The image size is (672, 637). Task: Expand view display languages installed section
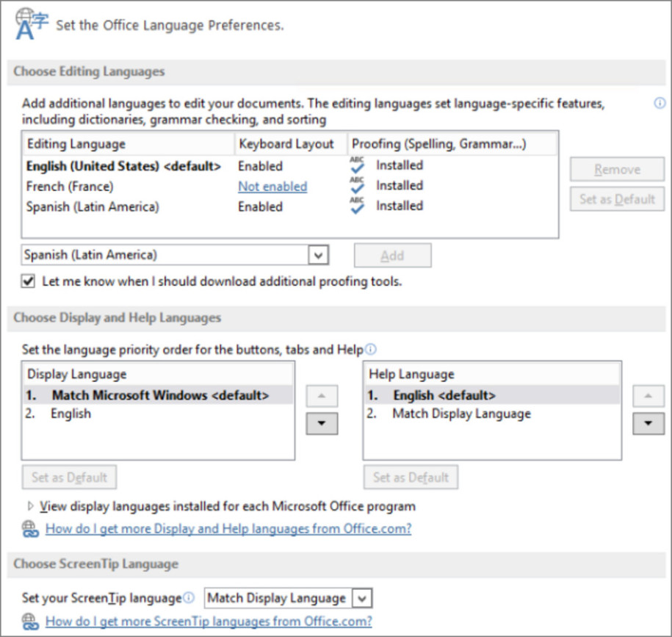(x=30, y=506)
